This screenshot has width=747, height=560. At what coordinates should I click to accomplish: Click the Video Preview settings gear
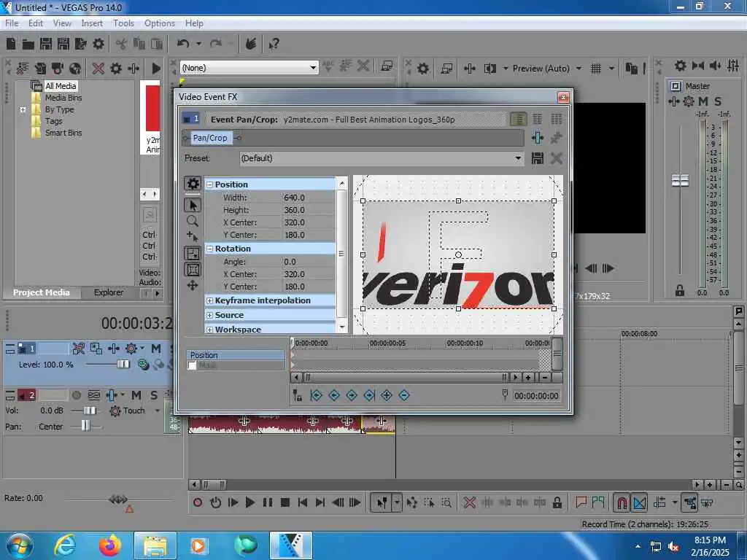pos(423,69)
